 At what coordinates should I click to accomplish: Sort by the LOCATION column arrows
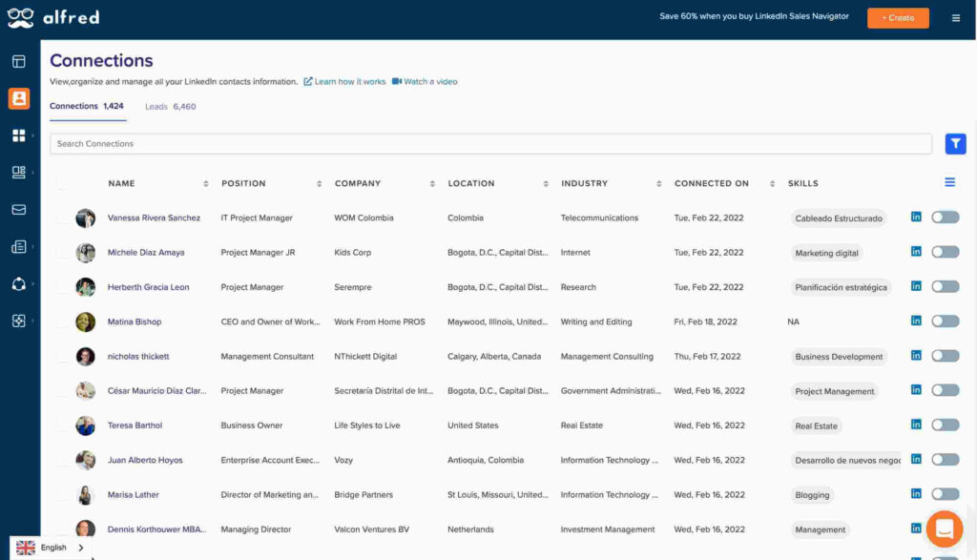coord(546,184)
